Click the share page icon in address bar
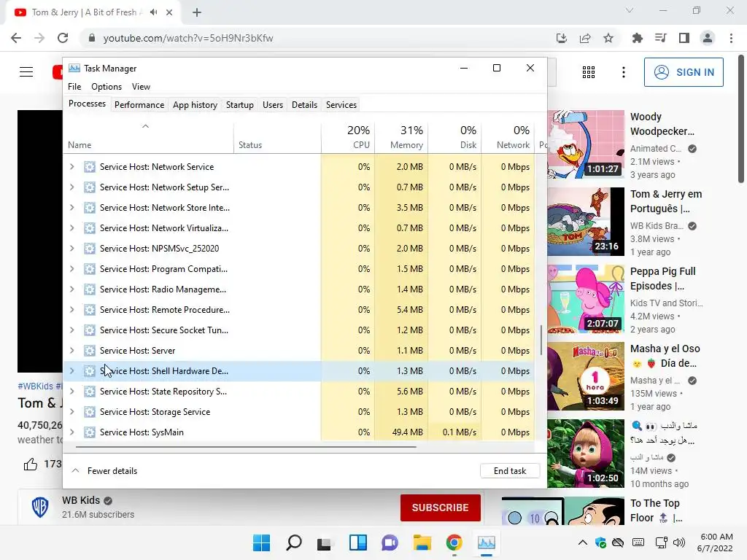 click(x=585, y=38)
